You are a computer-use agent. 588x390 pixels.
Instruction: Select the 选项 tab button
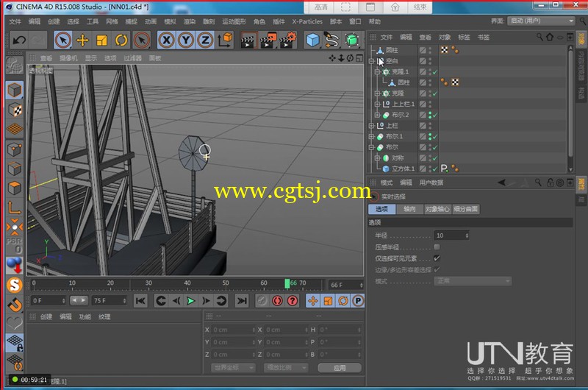point(381,209)
